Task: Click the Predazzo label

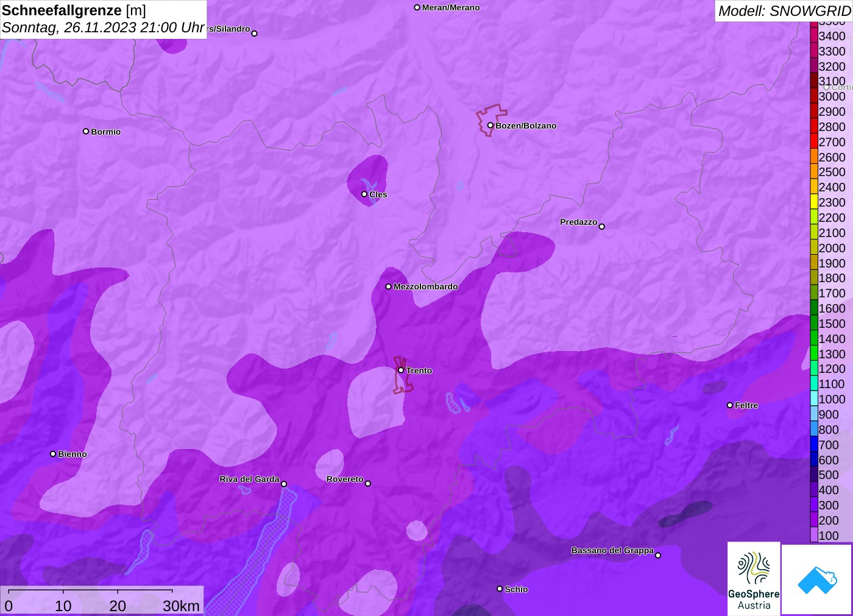Action: 579,222
